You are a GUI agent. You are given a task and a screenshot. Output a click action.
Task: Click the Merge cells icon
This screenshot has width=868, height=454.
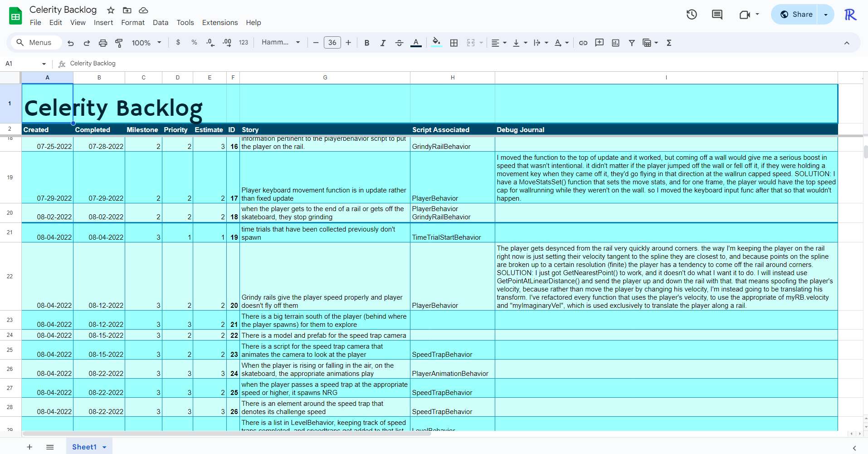[471, 43]
